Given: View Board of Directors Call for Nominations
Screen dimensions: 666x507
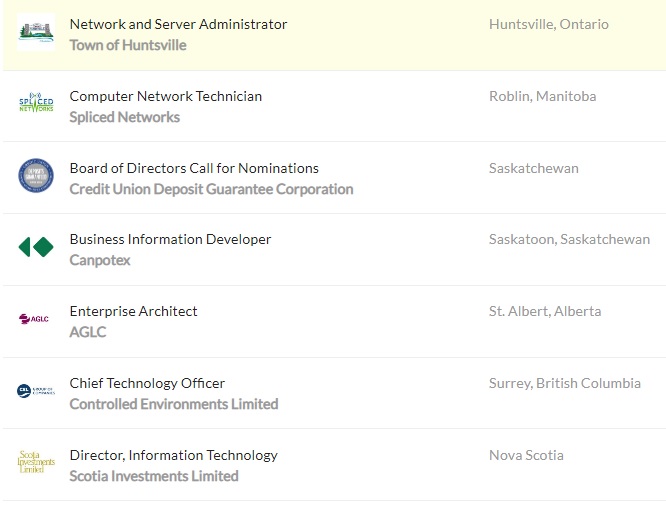Looking at the screenshot, I should [x=194, y=168].
